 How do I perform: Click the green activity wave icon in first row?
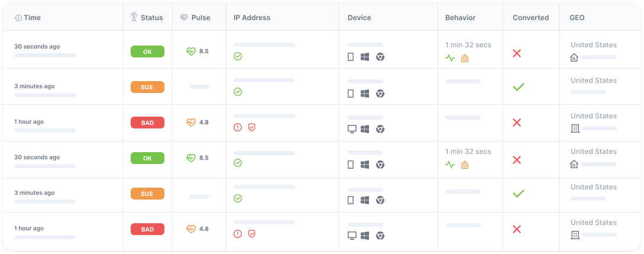point(451,58)
